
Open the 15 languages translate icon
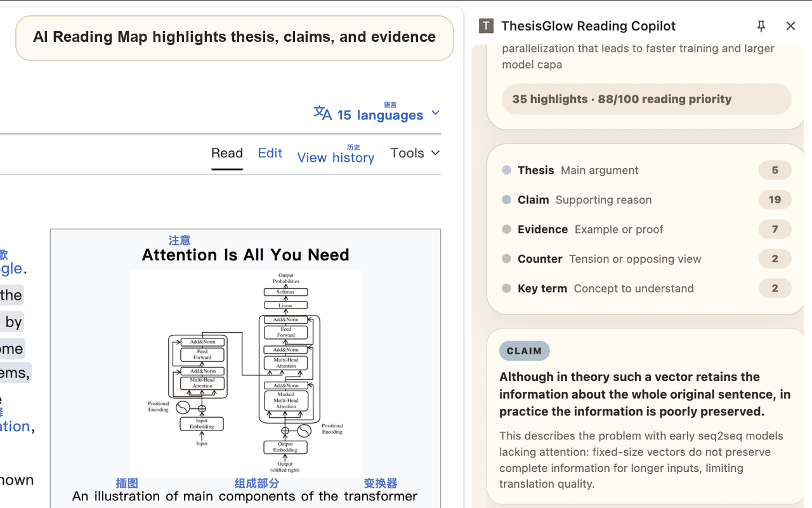click(322, 114)
